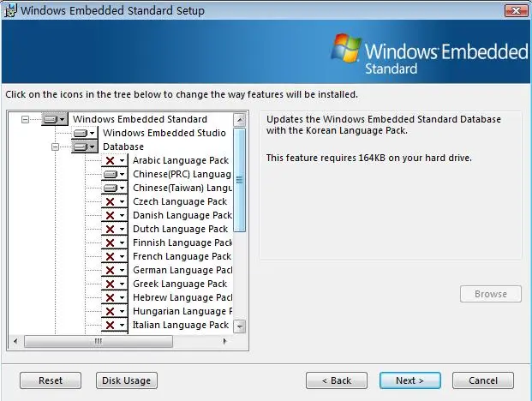Viewport: 532px width, 401px height.
Task: Select Chinese(PRC) Language Pack row
Action: click(182, 175)
